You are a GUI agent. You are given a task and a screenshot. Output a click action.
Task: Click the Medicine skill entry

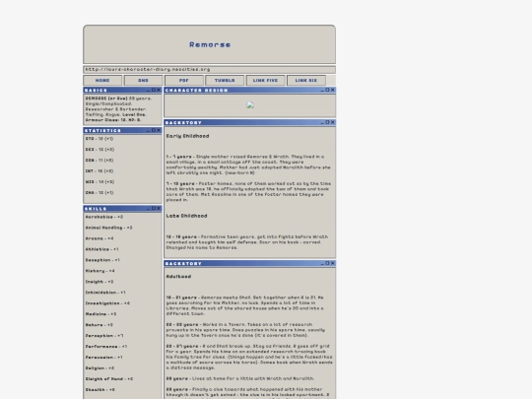[x=100, y=314]
